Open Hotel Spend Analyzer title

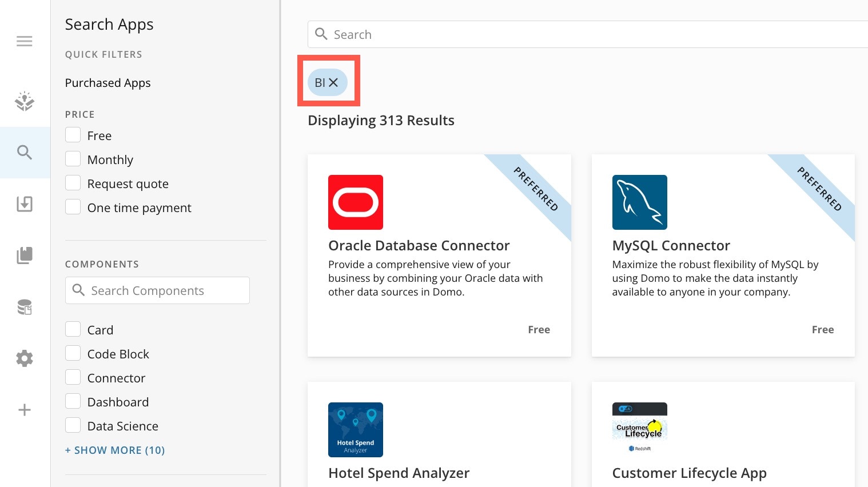pyautogui.click(x=399, y=473)
